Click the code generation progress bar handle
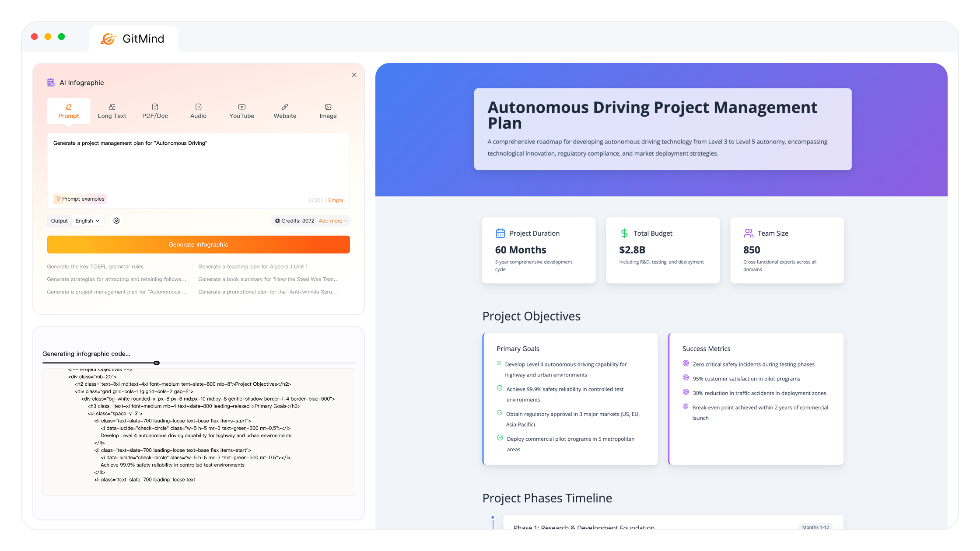This screenshot has height=551, width=980. (157, 363)
